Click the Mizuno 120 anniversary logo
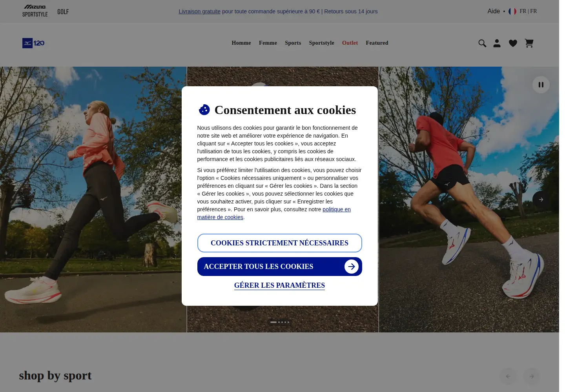 (x=33, y=43)
